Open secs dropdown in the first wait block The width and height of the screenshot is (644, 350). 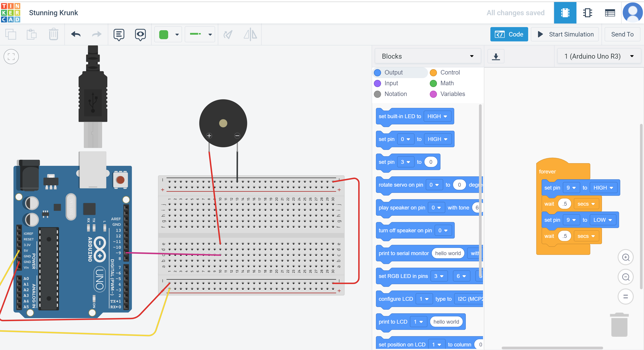(x=586, y=204)
